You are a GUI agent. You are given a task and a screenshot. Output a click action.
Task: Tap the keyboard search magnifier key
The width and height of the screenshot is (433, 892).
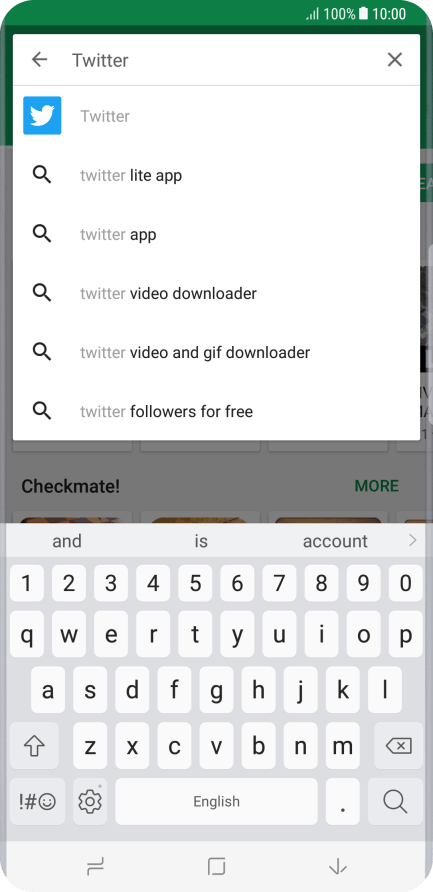click(x=395, y=802)
